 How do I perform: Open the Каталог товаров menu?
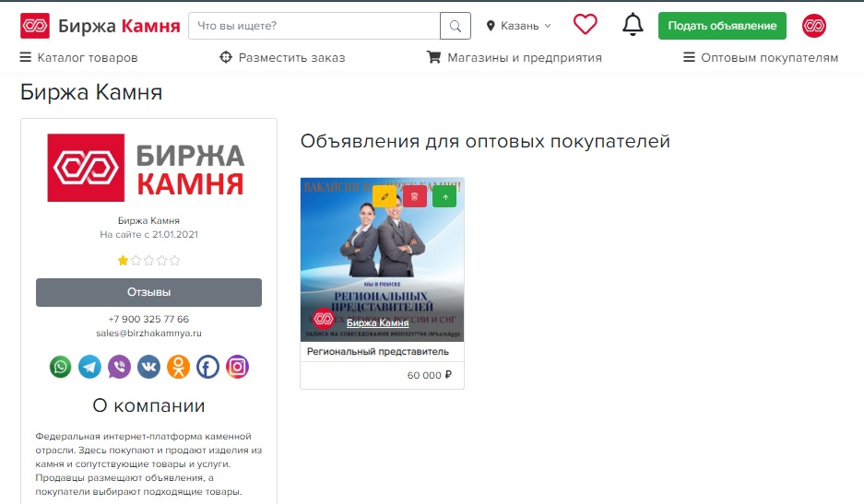pyautogui.click(x=78, y=57)
